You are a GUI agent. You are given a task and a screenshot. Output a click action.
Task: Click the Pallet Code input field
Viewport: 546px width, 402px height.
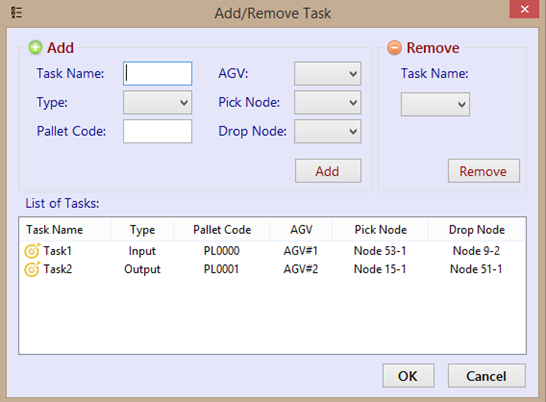tap(157, 131)
